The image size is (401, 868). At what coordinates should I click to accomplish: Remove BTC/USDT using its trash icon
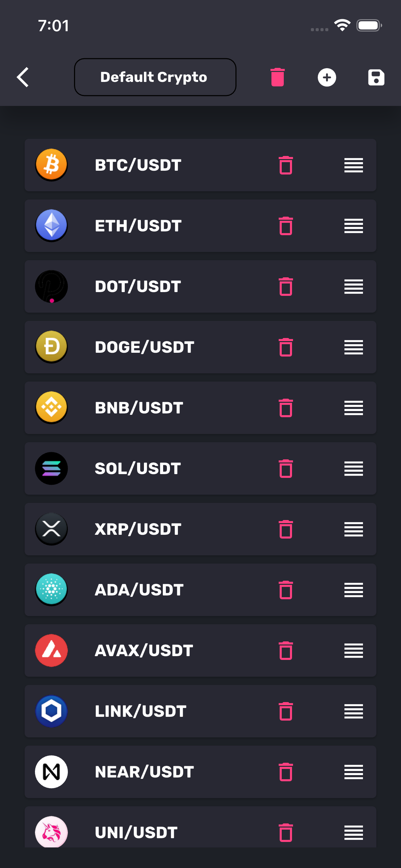click(285, 165)
